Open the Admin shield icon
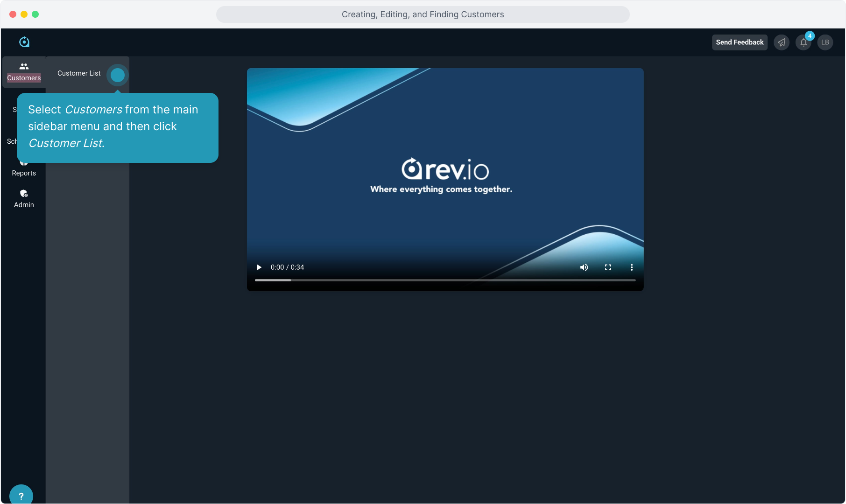This screenshot has width=846, height=504. point(24,194)
